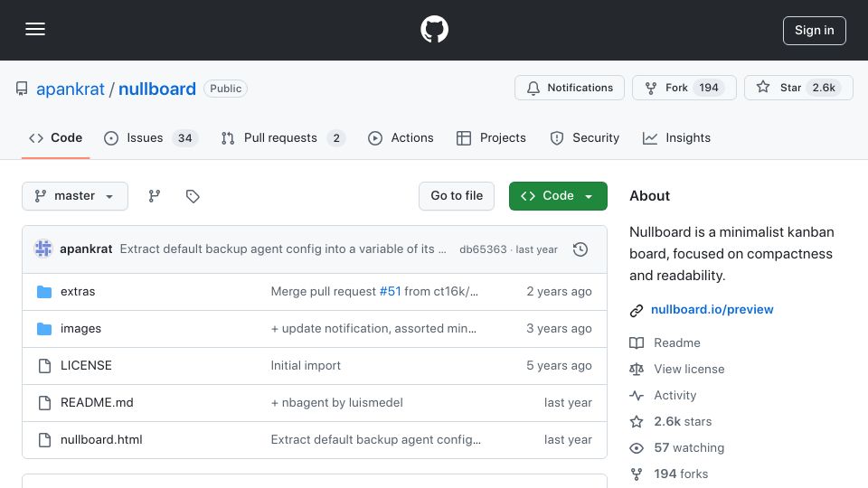Image resolution: width=868 pixels, height=488 pixels.
Task: Switch to the Code tab
Action: (x=55, y=137)
